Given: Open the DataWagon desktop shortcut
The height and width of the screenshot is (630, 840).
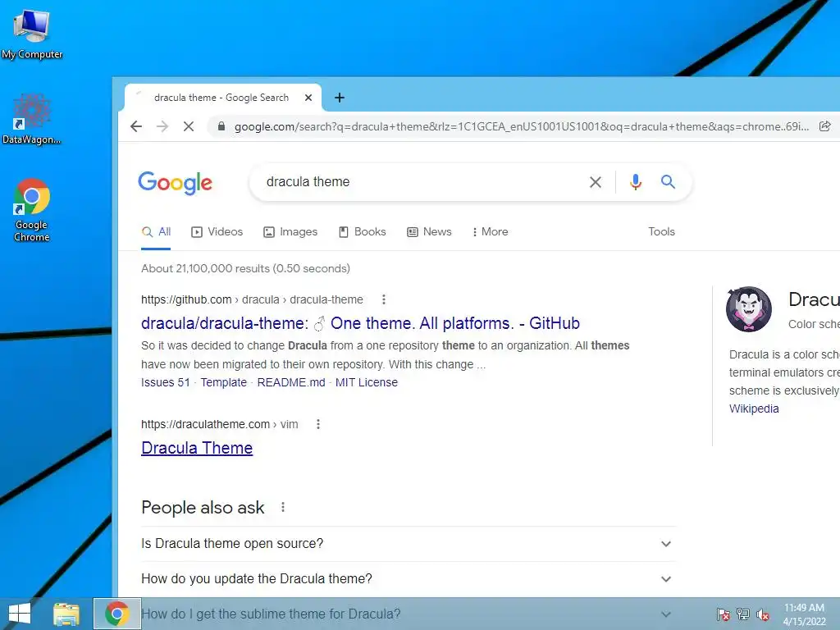Looking at the screenshot, I should 32,119.
